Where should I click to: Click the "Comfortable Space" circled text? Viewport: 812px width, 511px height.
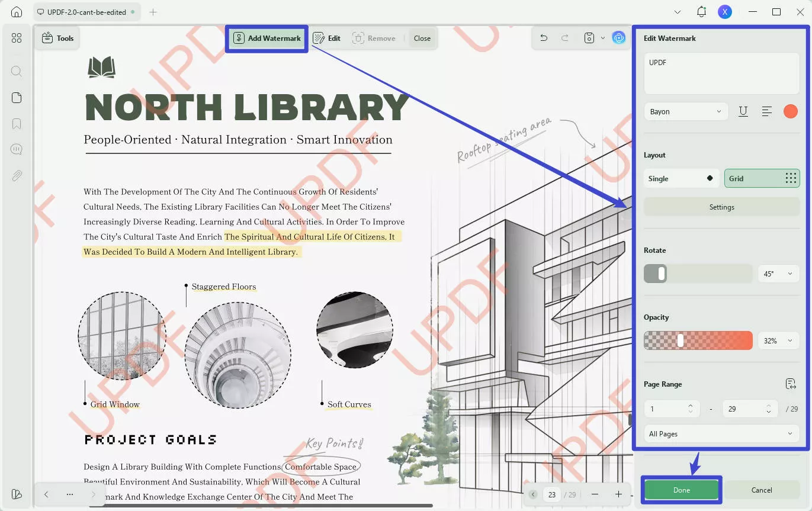pyautogui.click(x=321, y=467)
